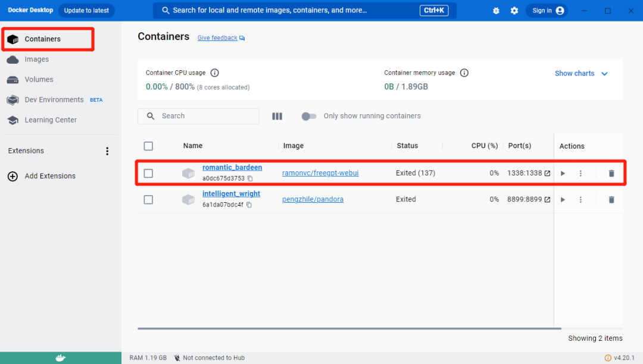Click the version v4.20.1 info icon
This screenshot has height=364, width=643.
tap(608, 358)
